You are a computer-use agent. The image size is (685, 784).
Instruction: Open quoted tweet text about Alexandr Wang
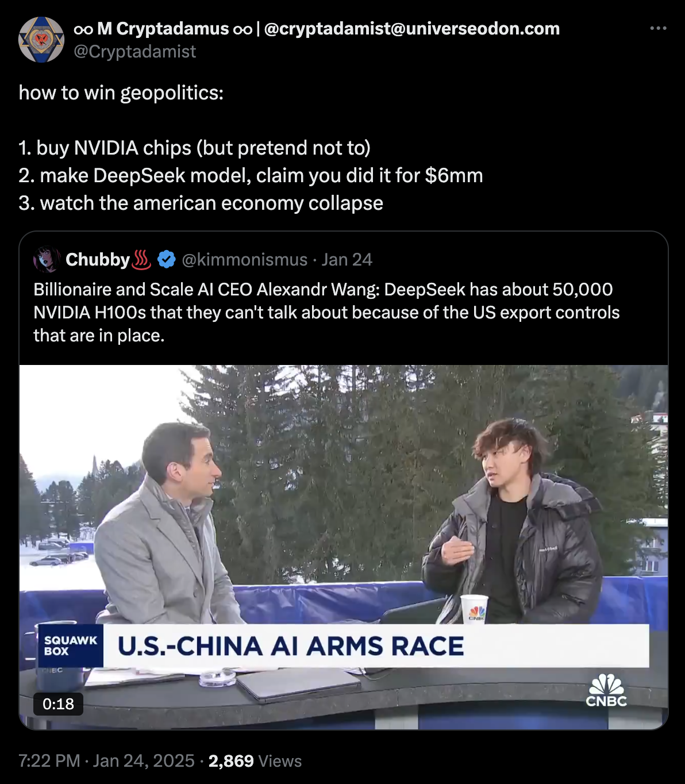(x=326, y=313)
